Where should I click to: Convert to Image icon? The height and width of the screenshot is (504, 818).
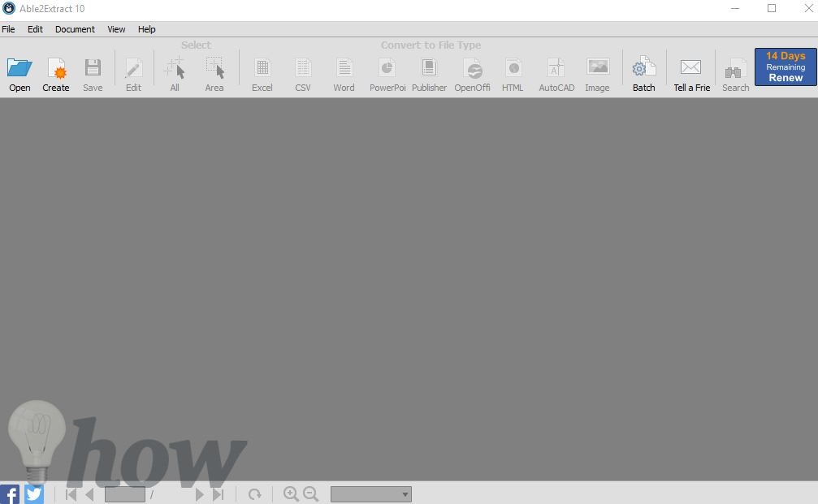tap(598, 67)
